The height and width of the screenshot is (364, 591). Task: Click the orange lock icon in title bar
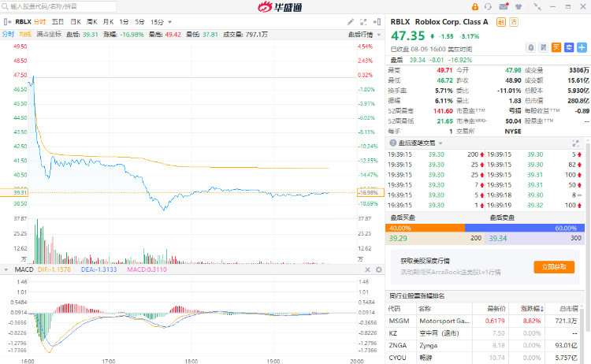click(x=475, y=6)
